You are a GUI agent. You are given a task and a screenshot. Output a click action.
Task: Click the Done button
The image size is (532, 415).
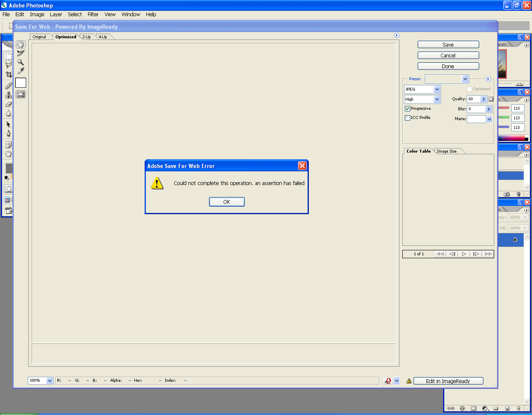tap(448, 66)
